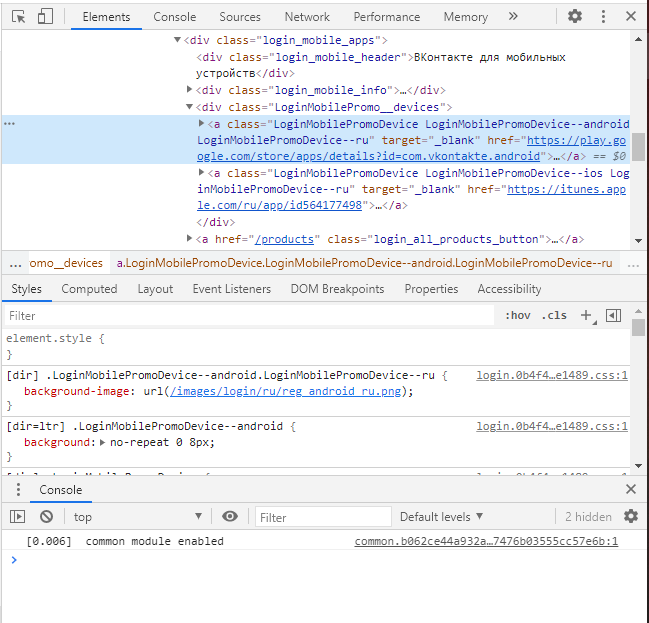649x623 pixels.
Task: Click the element.style rule block
Action: 317,346
